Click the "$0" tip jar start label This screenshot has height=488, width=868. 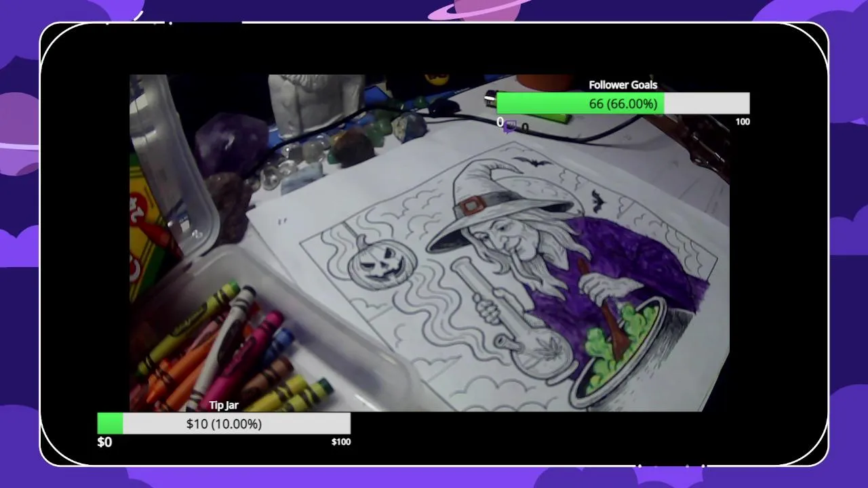click(x=104, y=442)
